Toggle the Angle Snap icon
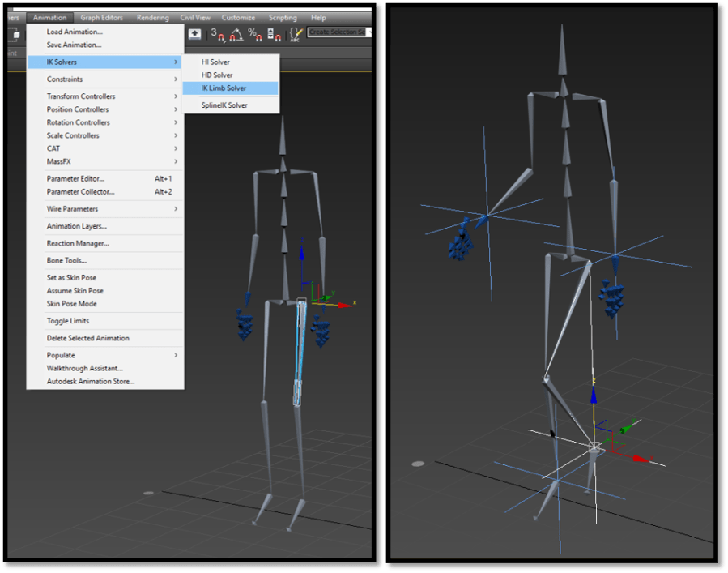The width and height of the screenshot is (728, 573). 235,34
